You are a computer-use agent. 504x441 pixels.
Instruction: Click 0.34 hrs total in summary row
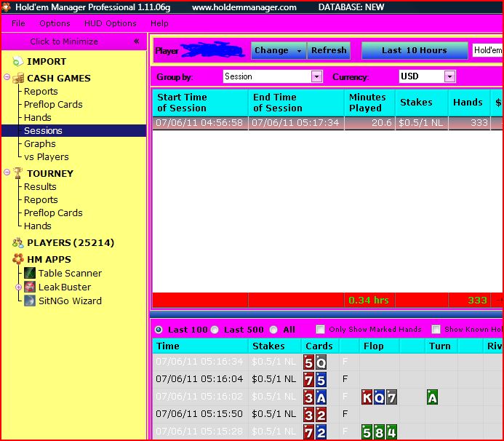369,301
